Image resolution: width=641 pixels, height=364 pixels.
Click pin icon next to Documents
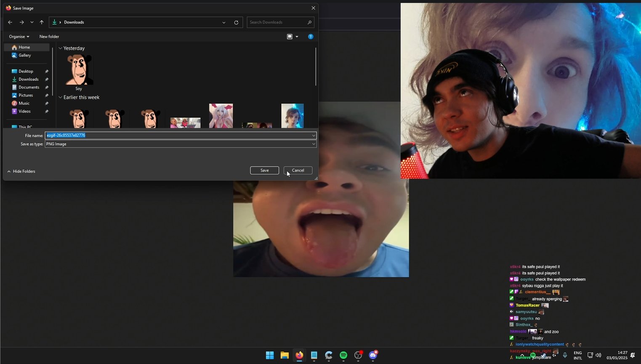click(x=47, y=88)
